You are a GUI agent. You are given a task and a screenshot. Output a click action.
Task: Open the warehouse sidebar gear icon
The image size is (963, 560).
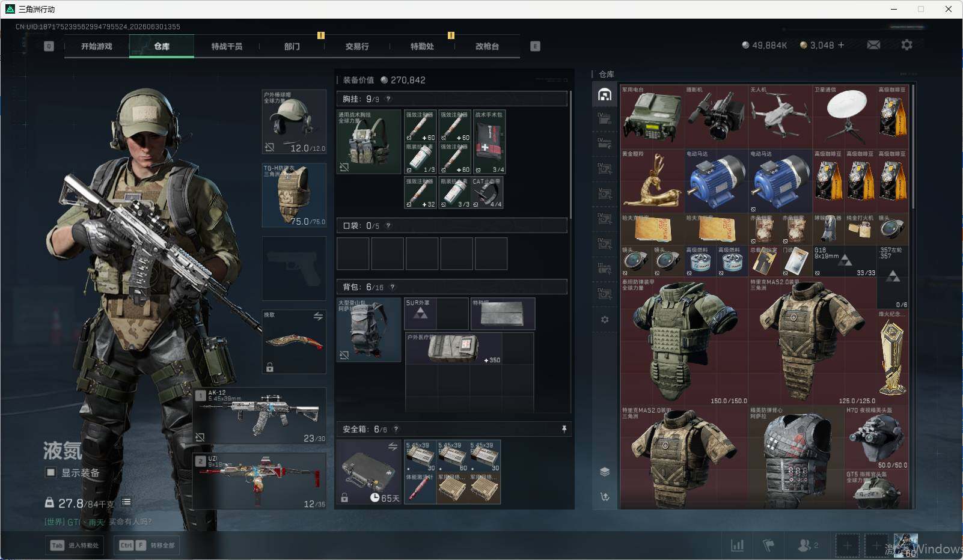click(x=605, y=320)
